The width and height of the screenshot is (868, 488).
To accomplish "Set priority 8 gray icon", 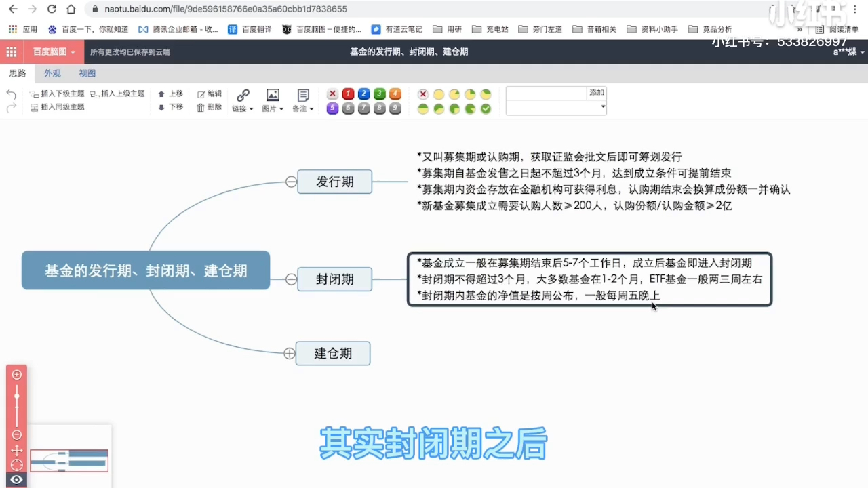I will click(379, 108).
